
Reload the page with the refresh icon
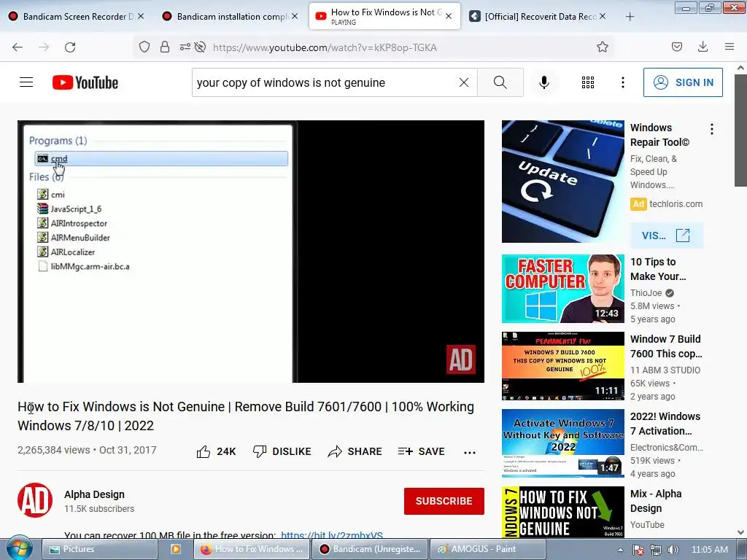(x=70, y=47)
